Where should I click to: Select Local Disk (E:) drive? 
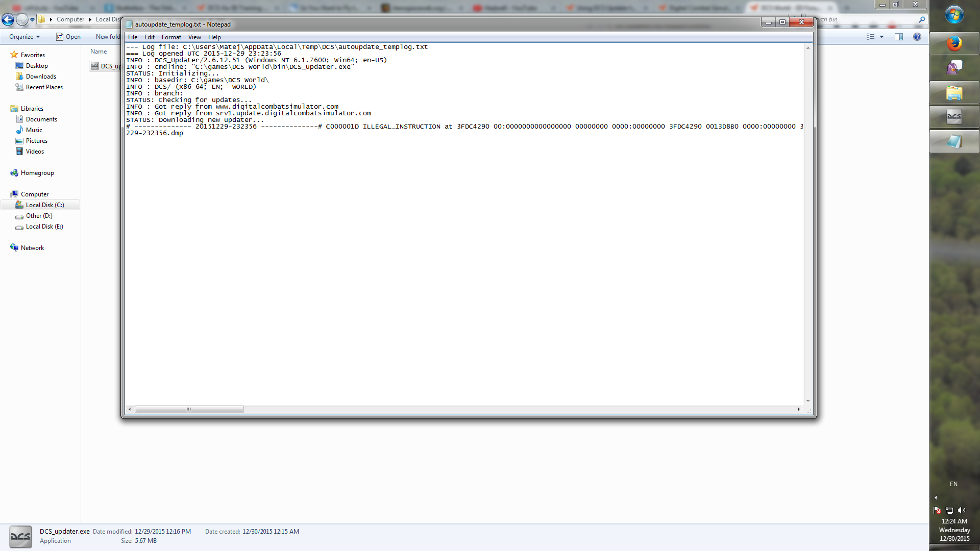pos(44,227)
